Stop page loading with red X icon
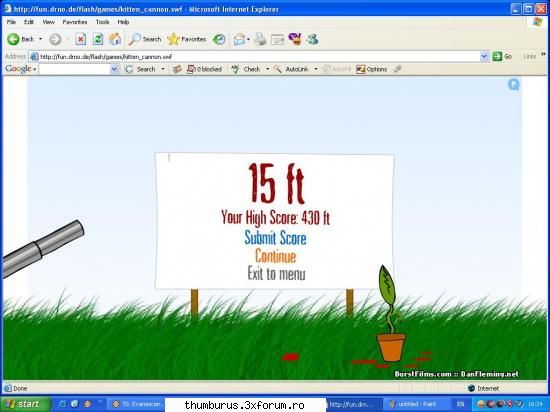Viewport: 550px width, 412px height. (81, 39)
